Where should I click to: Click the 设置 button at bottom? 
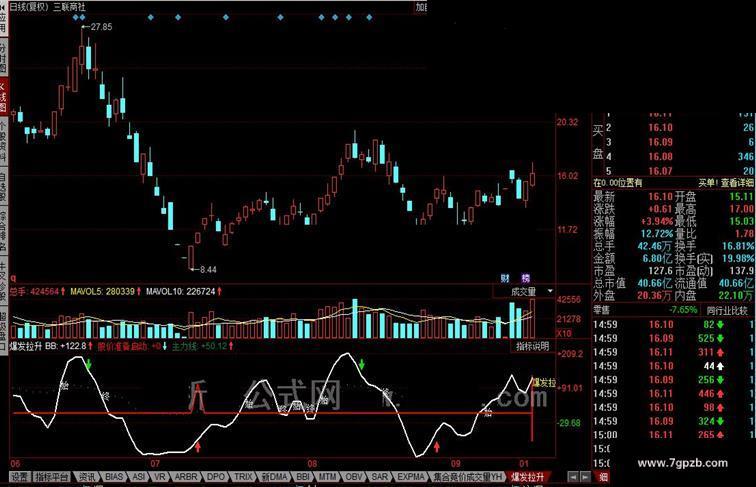pyautogui.click(x=20, y=477)
